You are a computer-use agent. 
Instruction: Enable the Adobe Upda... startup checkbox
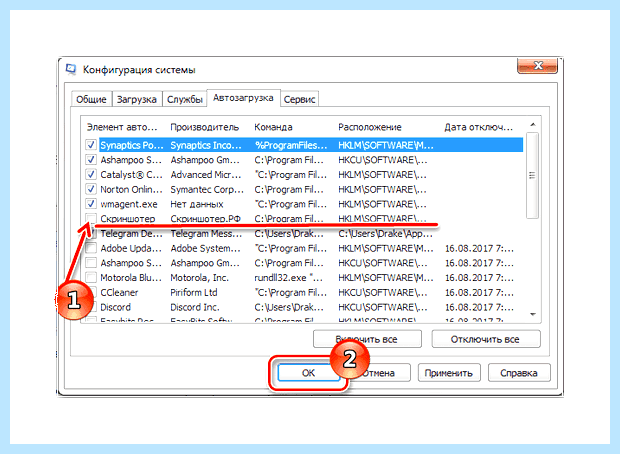click(91, 248)
